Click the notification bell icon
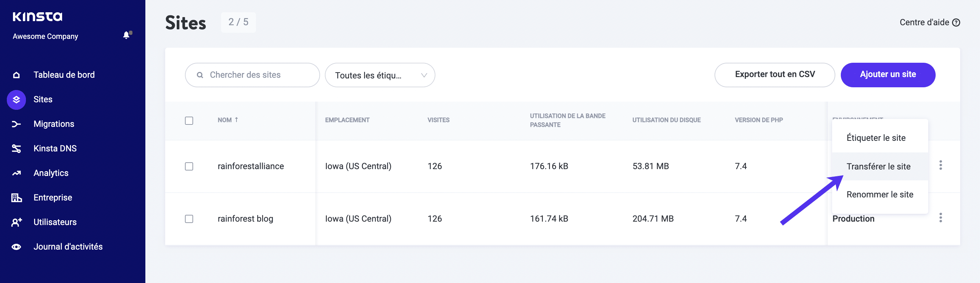The width and height of the screenshot is (980, 283). [x=127, y=35]
